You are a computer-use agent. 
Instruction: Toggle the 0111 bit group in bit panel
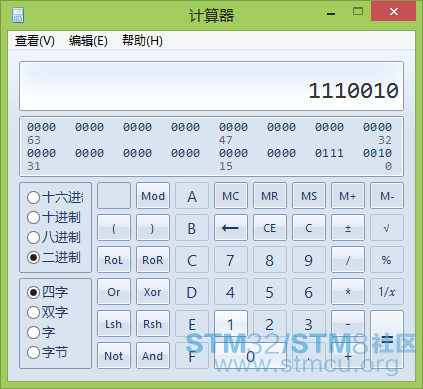pyautogui.click(x=329, y=153)
